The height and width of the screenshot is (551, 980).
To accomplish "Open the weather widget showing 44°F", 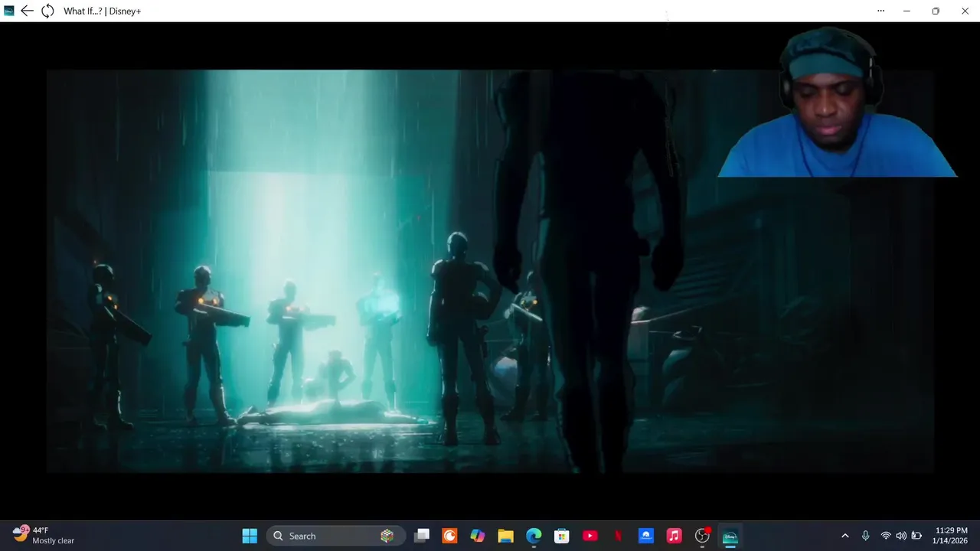I will (44, 535).
